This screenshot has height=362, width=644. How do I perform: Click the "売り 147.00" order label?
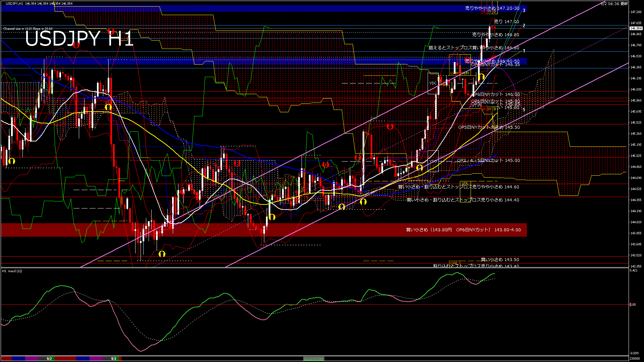(506, 21)
